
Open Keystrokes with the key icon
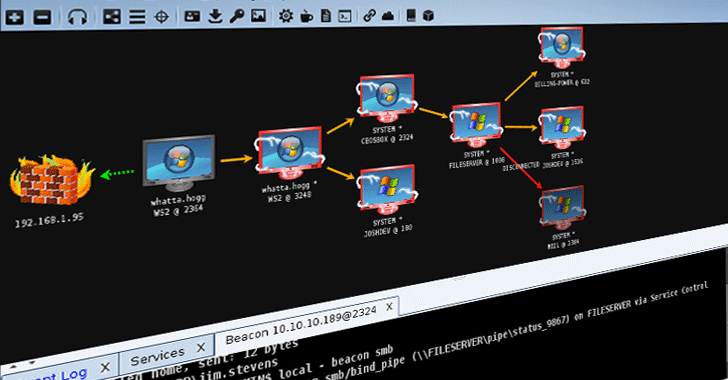tap(237, 16)
